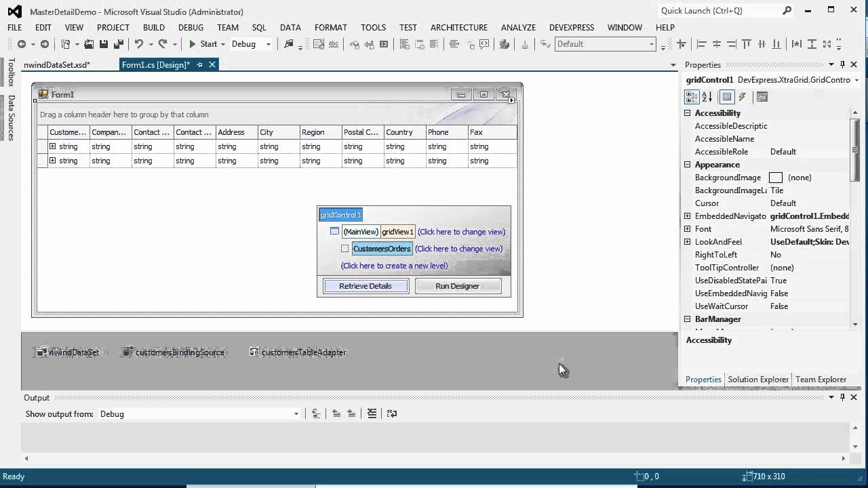
Task: Expand the Font property
Action: coord(687,229)
